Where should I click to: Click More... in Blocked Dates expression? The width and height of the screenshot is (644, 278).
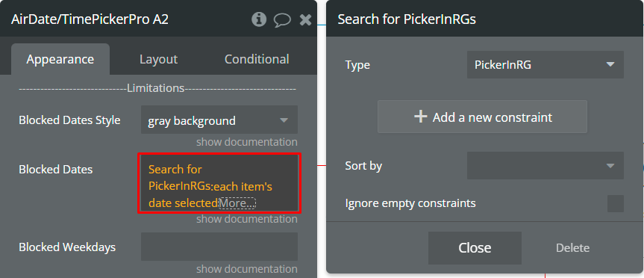pos(237,203)
